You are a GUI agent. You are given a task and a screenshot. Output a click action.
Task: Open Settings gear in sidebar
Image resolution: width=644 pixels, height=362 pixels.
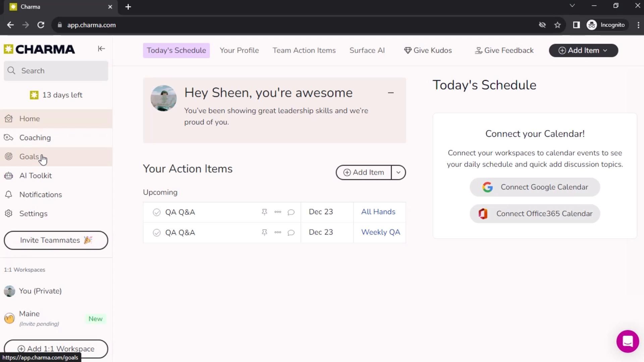[33, 214]
